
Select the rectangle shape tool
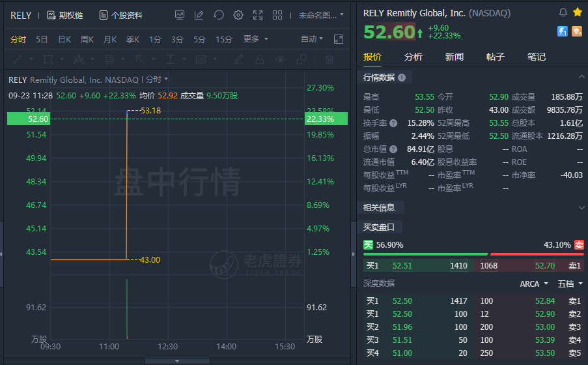(48, 59)
